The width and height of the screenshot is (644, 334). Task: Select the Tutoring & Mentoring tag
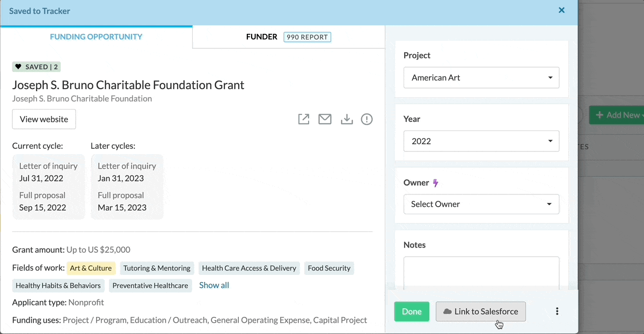click(x=157, y=268)
